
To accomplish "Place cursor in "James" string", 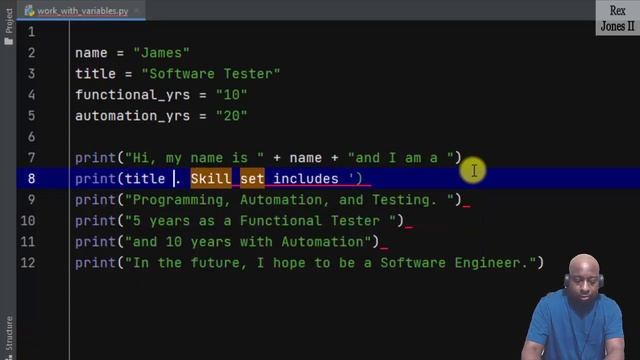I will 162,53.
